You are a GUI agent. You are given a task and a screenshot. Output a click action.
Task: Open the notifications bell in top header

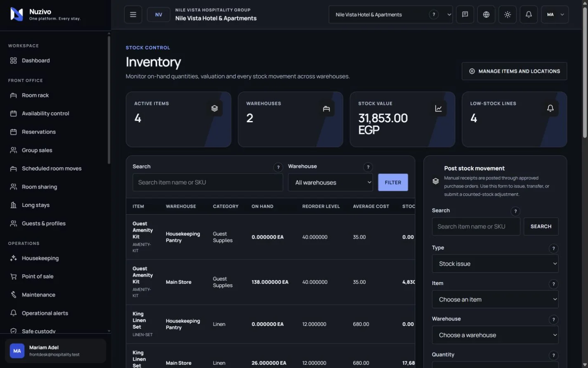point(529,14)
